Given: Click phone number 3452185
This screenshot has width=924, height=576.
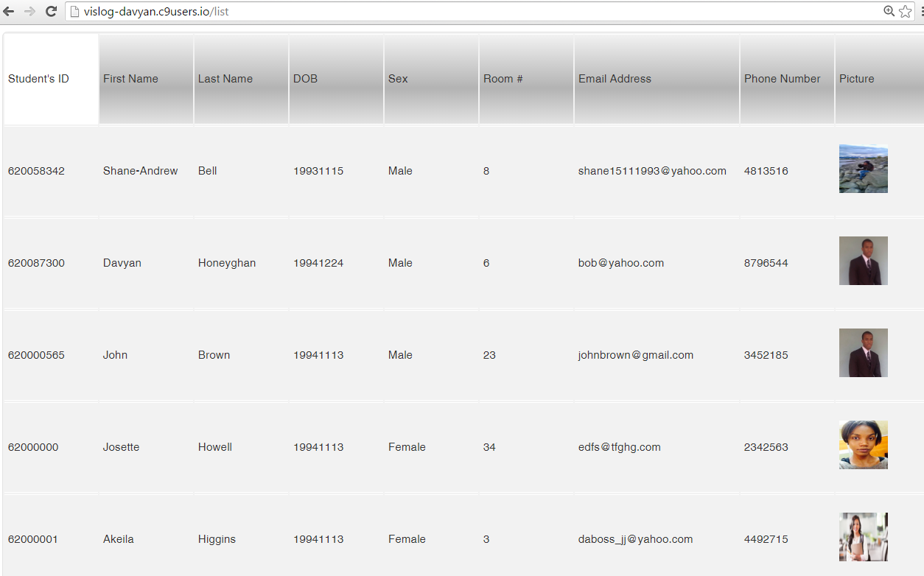Looking at the screenshot, I should 766,355.
